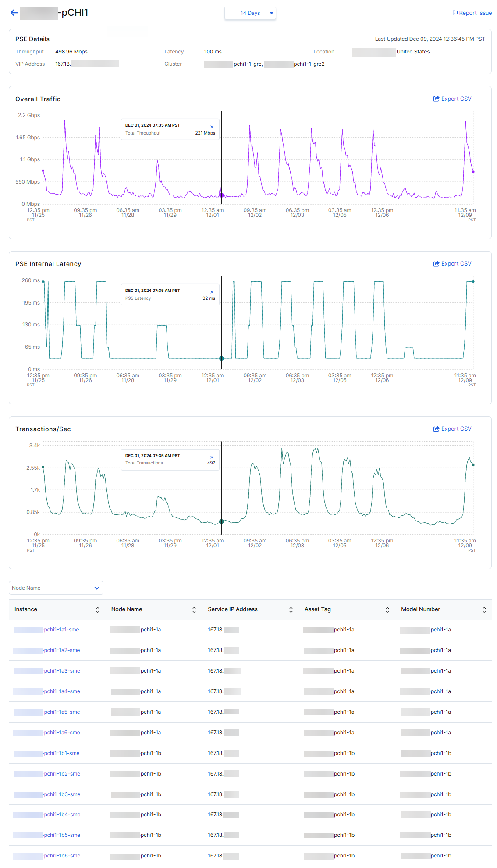Sort table by Asset Tag column
Viewport: 497px width, 868px height.
pos(387,609)
